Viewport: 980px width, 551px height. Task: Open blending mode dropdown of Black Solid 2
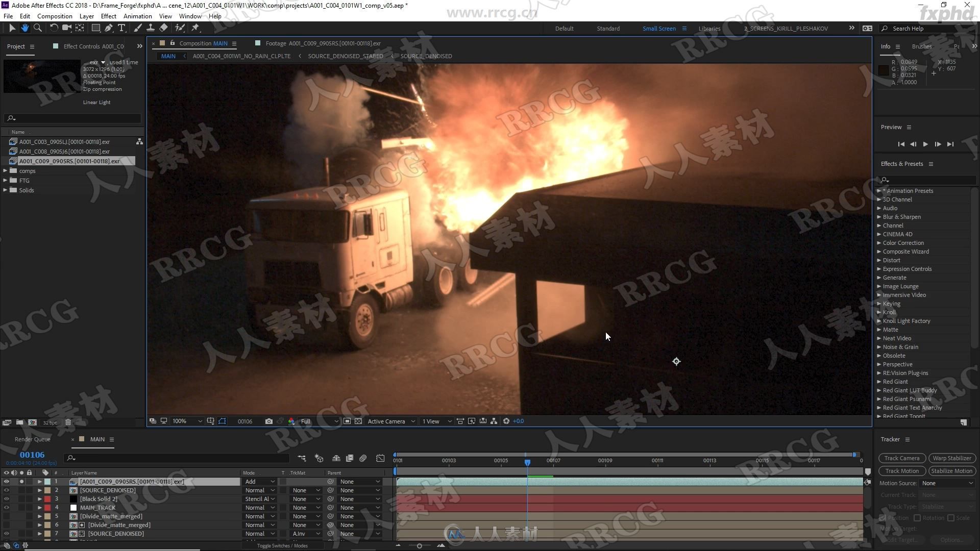pos(260,499)
